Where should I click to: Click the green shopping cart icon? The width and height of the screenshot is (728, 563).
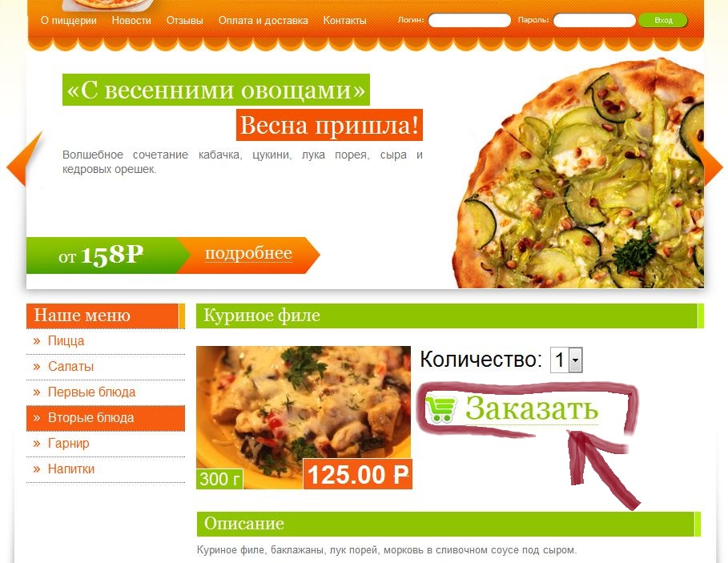pos(440,408)
